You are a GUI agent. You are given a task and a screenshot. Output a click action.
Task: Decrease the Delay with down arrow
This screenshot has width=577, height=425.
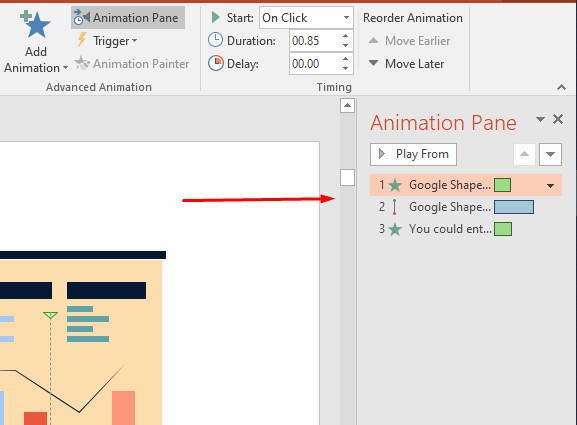(345, 68)
